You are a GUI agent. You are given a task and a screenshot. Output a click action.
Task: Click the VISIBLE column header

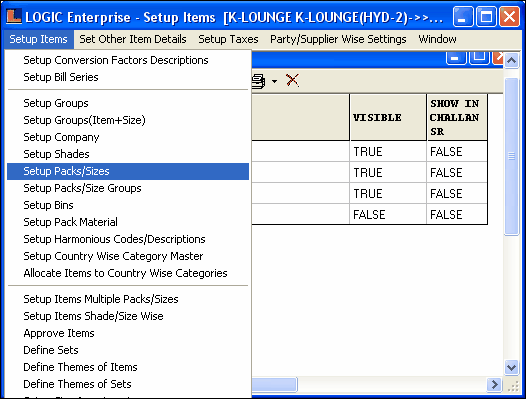[x=388, y=117]
